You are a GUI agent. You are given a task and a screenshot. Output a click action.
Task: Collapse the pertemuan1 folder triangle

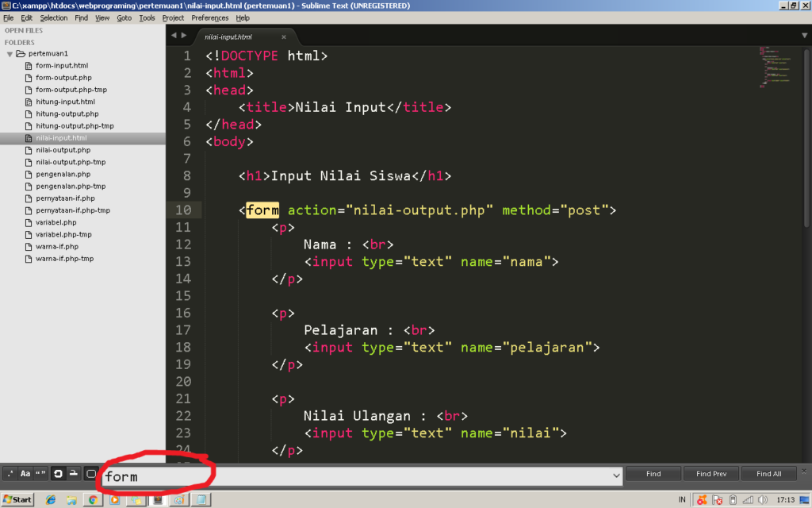[10, 54]
